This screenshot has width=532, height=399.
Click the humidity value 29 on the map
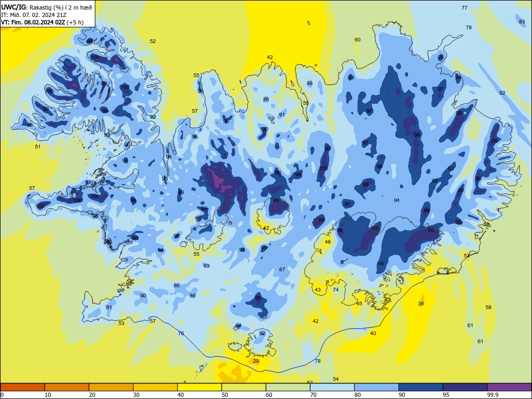[256, 361]
